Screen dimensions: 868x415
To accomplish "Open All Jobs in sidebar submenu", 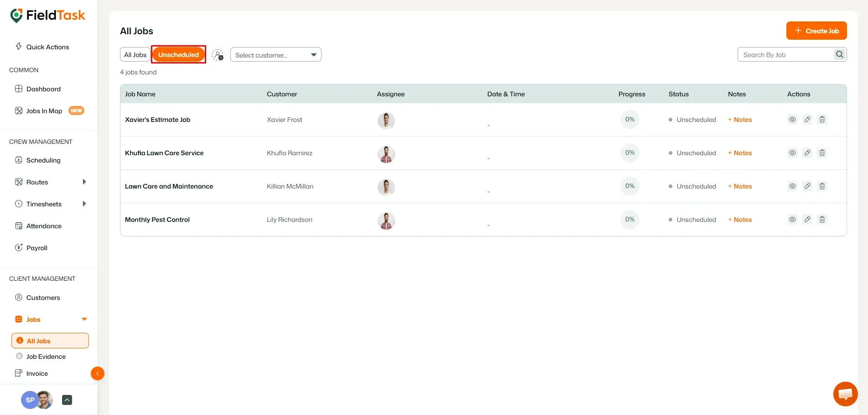I will pyautogui.click(x=50, y=341).
